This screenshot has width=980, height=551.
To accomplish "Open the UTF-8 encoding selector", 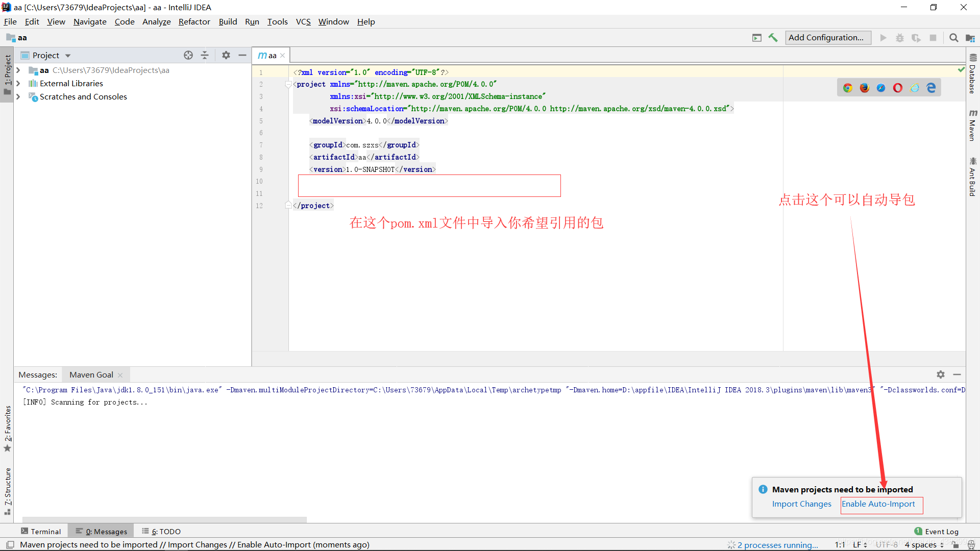I will (x=887, y=545).
